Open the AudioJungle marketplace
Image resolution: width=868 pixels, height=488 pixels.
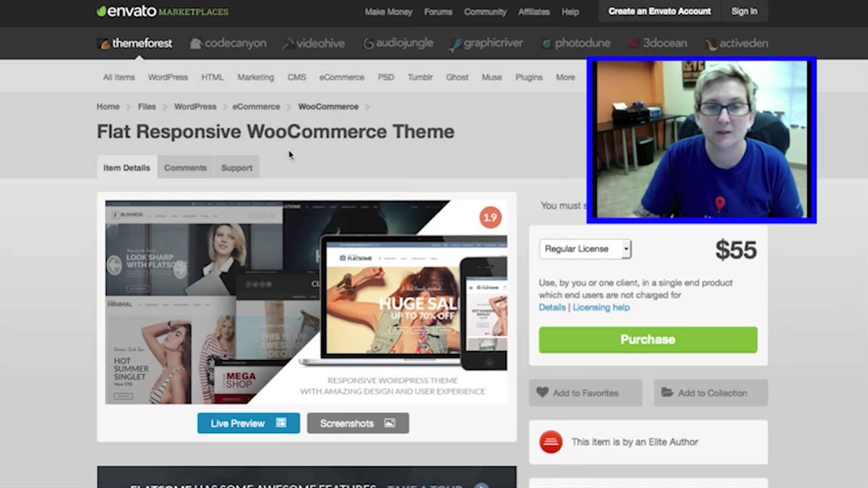(x=398, y=43)
